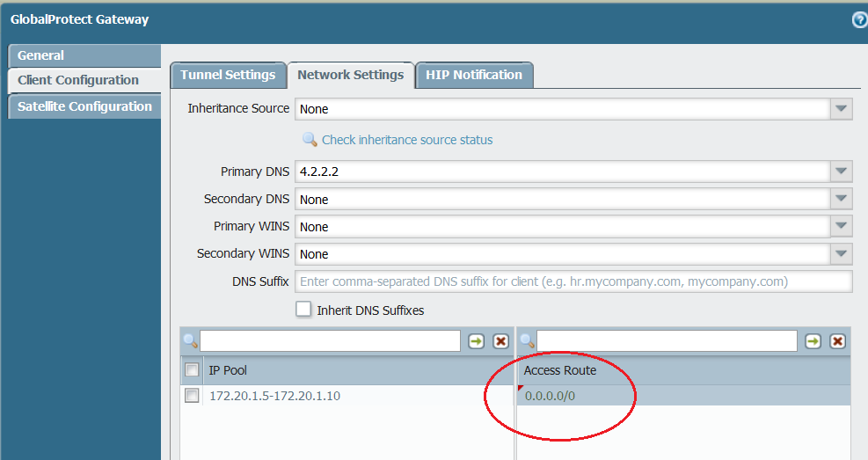The height and width of the screenshot is (460, 868).
Task: Tick the IP Pool header select-all checkbox
Action: click(x=192, y=369)
